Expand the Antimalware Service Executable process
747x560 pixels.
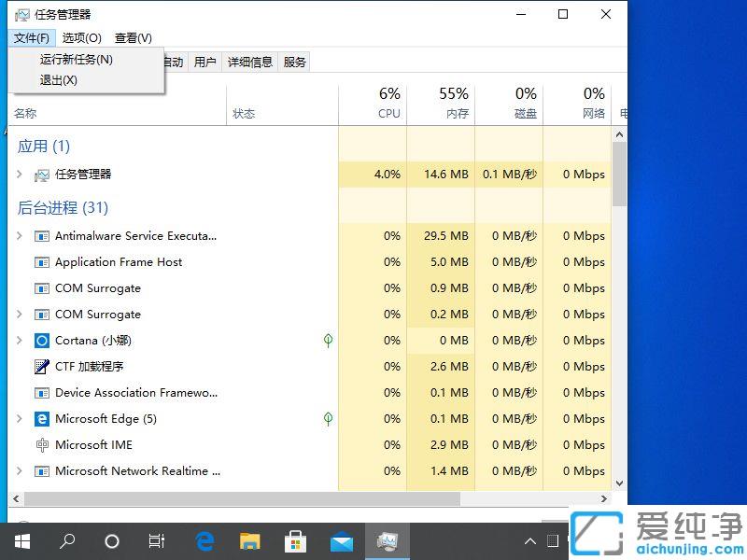click(x=19, y=236)
